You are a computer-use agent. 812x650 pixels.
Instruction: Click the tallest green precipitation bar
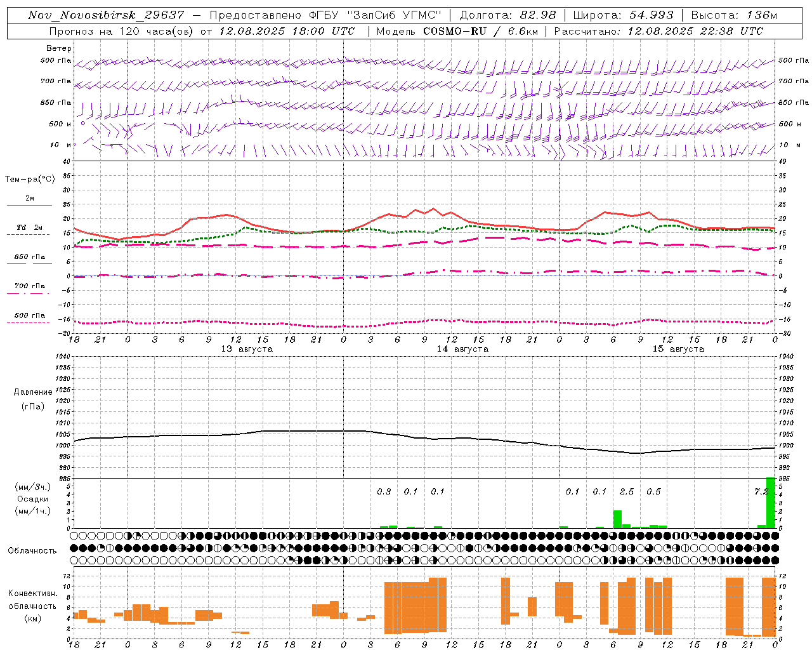pyautogui.click(x=771, y=503)
